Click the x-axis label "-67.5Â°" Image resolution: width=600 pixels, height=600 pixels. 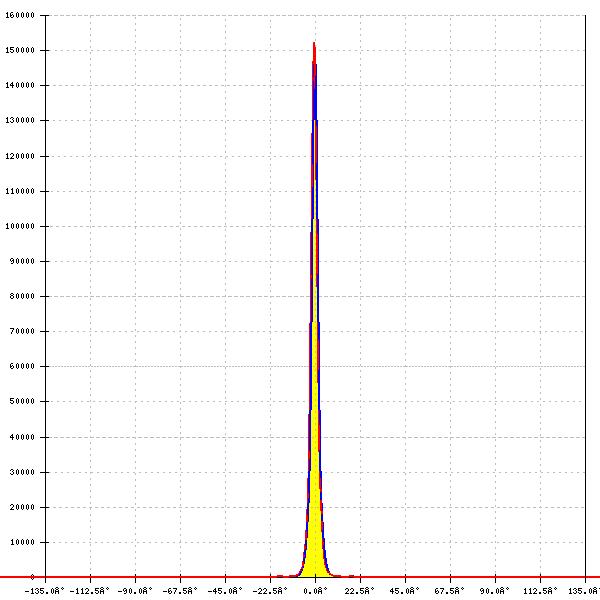180,591
